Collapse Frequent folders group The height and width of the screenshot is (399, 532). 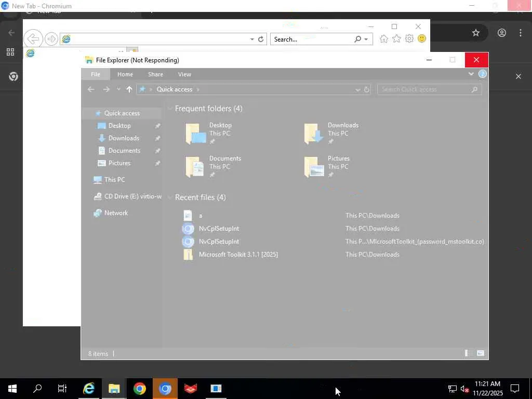click(170, 109)
